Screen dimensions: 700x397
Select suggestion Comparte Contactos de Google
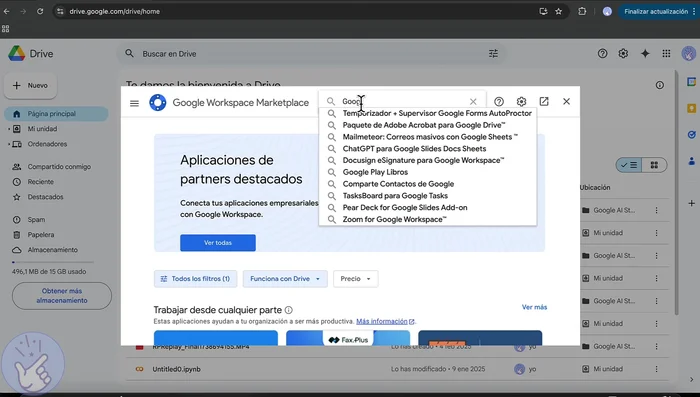click(428, 184)
